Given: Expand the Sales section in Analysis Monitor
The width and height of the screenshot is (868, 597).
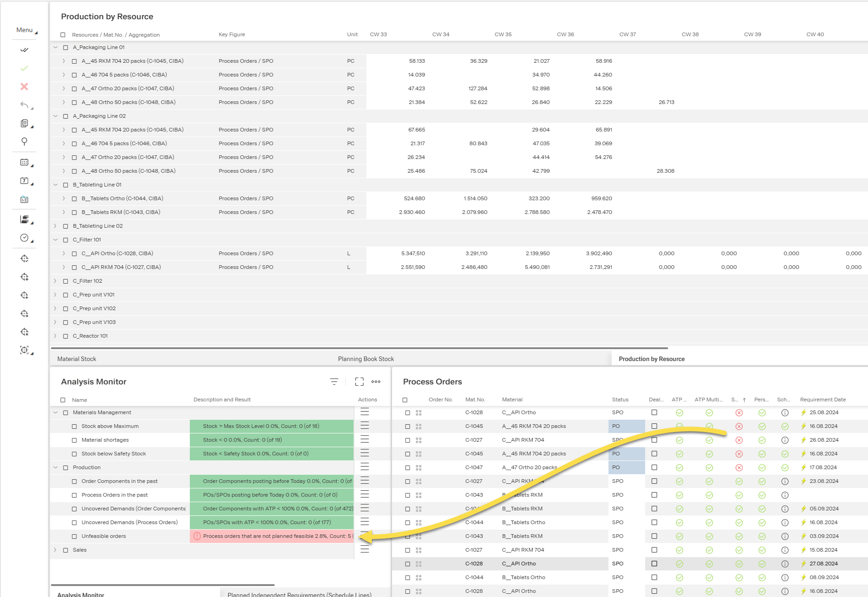Looking at the screenshot, I should pos(55,550).
